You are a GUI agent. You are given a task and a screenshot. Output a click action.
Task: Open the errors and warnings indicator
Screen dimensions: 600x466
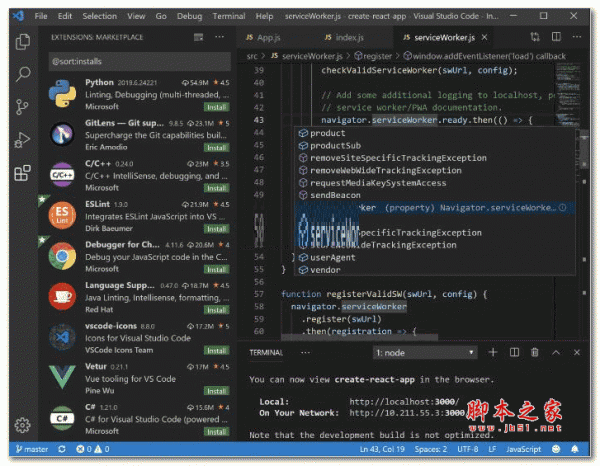point(93,449)
